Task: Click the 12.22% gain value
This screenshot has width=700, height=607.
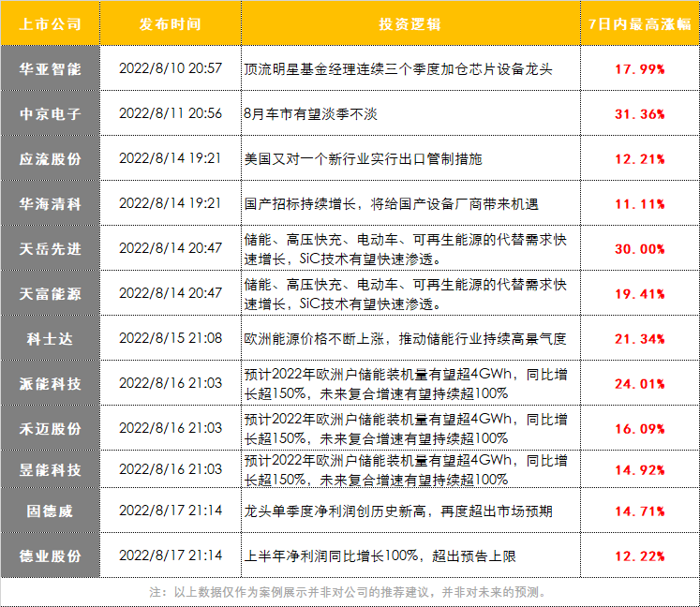Action: 640,556
